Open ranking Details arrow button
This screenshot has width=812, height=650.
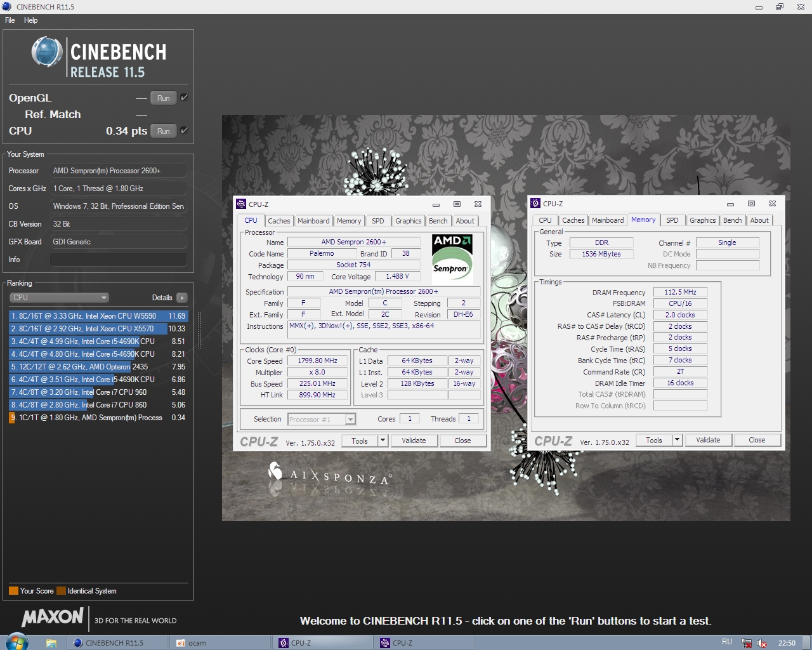[182, 298]
